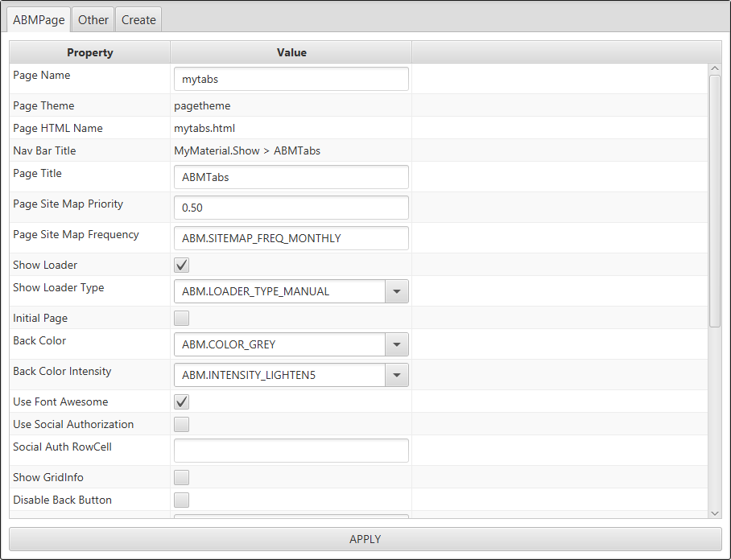Click the Page Title text field
The image size is (731, 560).
[x=291, y=177]
